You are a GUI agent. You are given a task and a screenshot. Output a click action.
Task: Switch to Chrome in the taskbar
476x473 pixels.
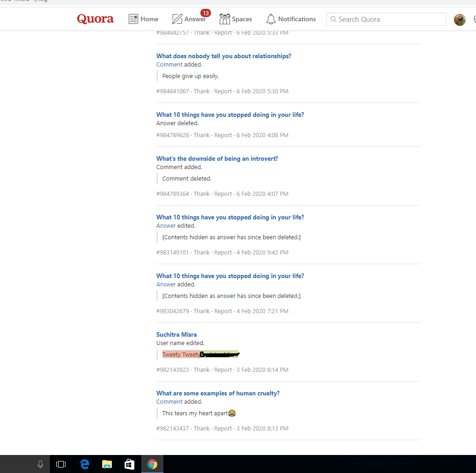pyautogui.click(x=152, y=464)
